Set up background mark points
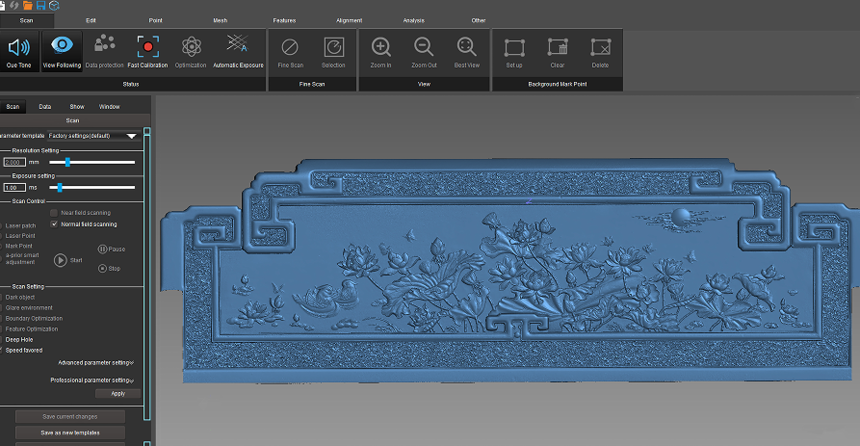 tap(514, 48)
